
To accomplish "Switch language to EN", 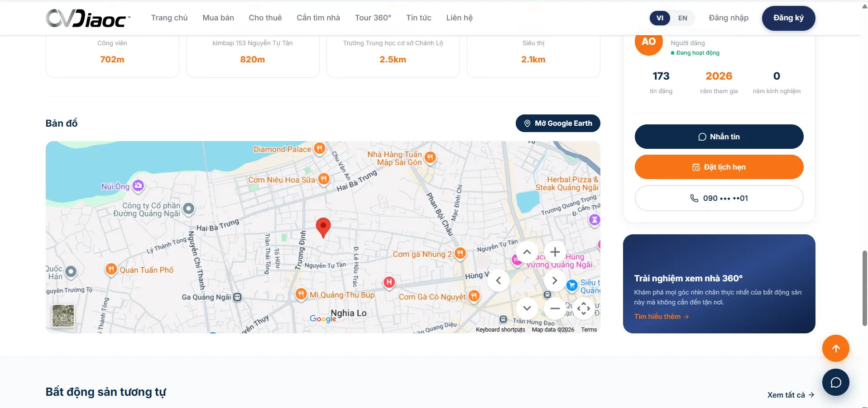I will (x=683, y=18).
